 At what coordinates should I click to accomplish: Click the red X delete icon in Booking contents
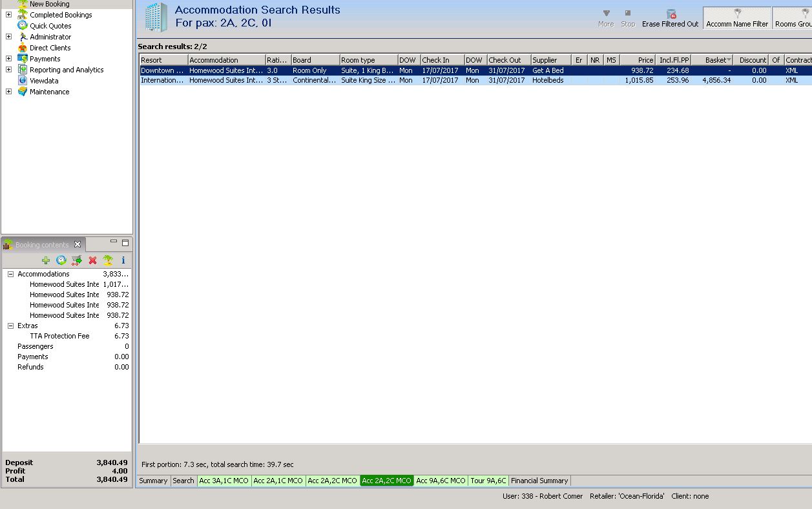pyautogui.click(x=92, y=260)
